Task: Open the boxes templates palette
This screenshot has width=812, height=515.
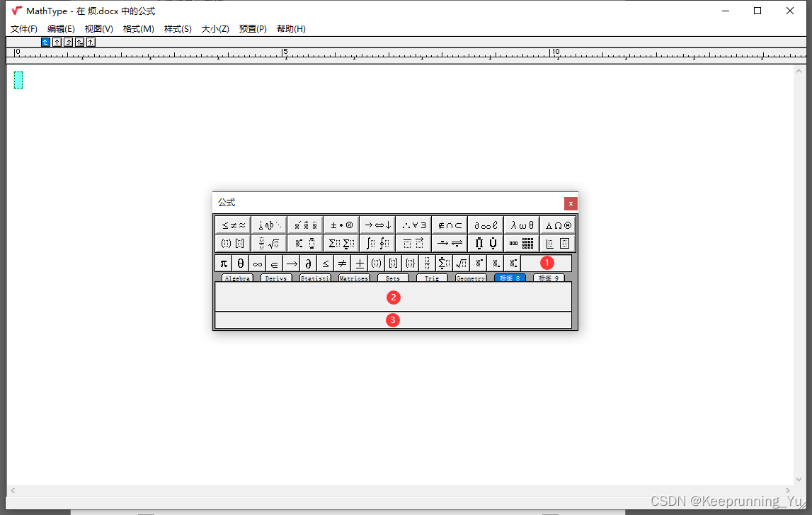Action: click(x=558, y=243)
